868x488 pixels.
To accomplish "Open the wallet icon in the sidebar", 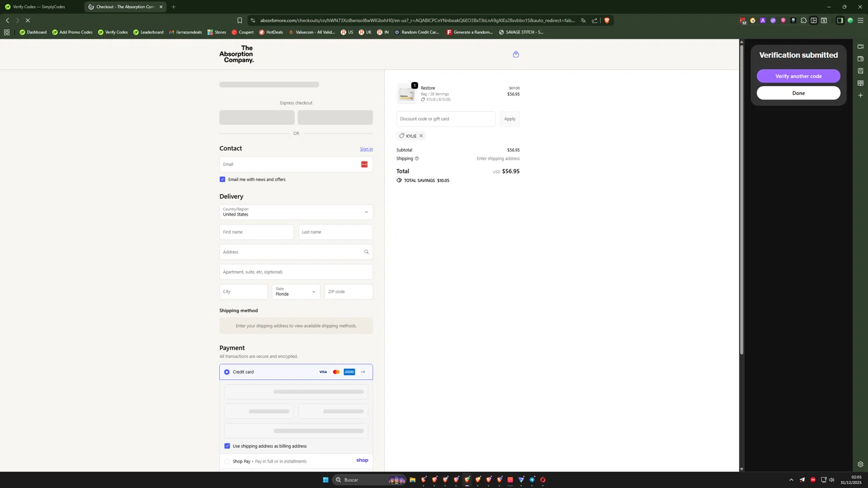I will pos(860,59).
